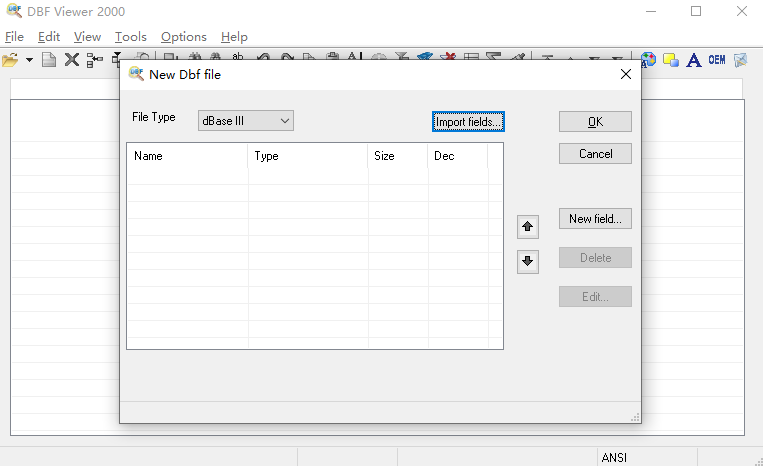763x466 pixels.
Task: Click the colored palette settings icon
Action: coord(649,60)
